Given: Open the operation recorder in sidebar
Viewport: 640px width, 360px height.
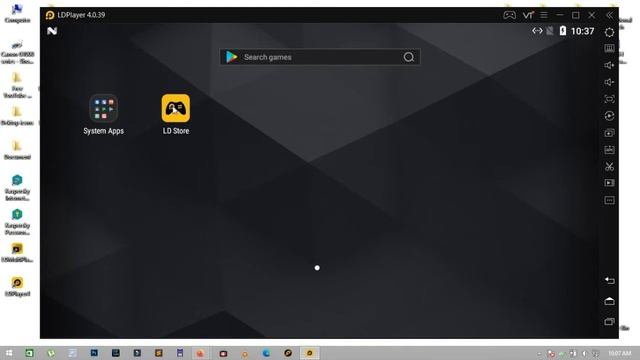Looking at the screenshot, I should [x=609, y=116].
